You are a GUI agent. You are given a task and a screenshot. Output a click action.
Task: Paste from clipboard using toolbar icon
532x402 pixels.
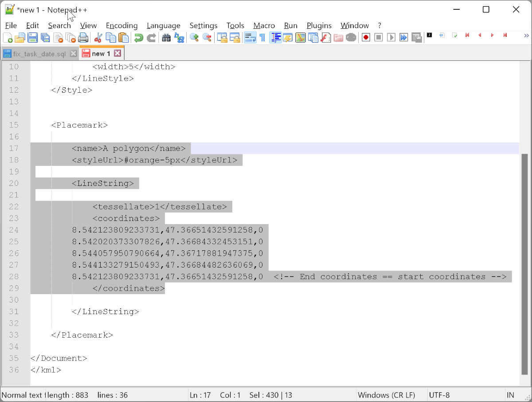pos(124,38)
